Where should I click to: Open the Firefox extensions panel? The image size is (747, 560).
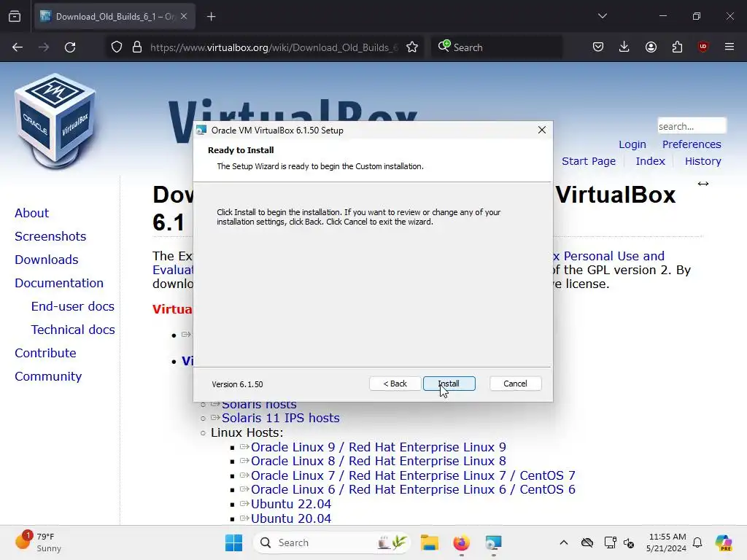[x=677, y=47]
